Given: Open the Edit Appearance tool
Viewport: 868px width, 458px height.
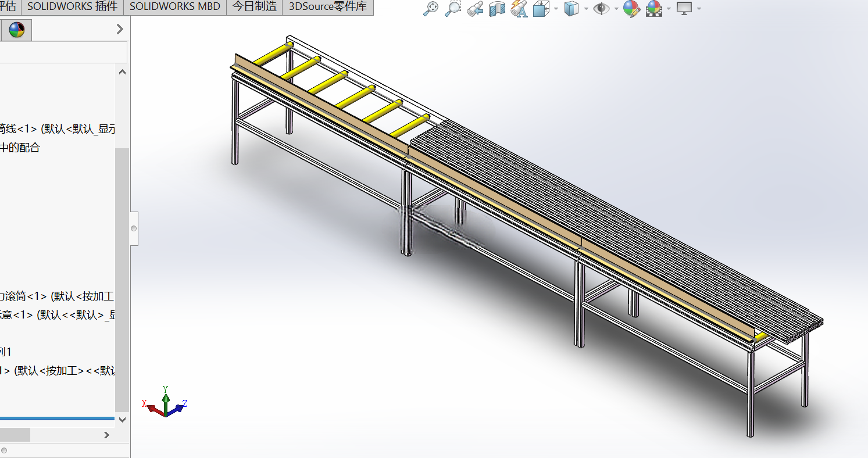Looking at the screenshot, I should pos(631,9).
